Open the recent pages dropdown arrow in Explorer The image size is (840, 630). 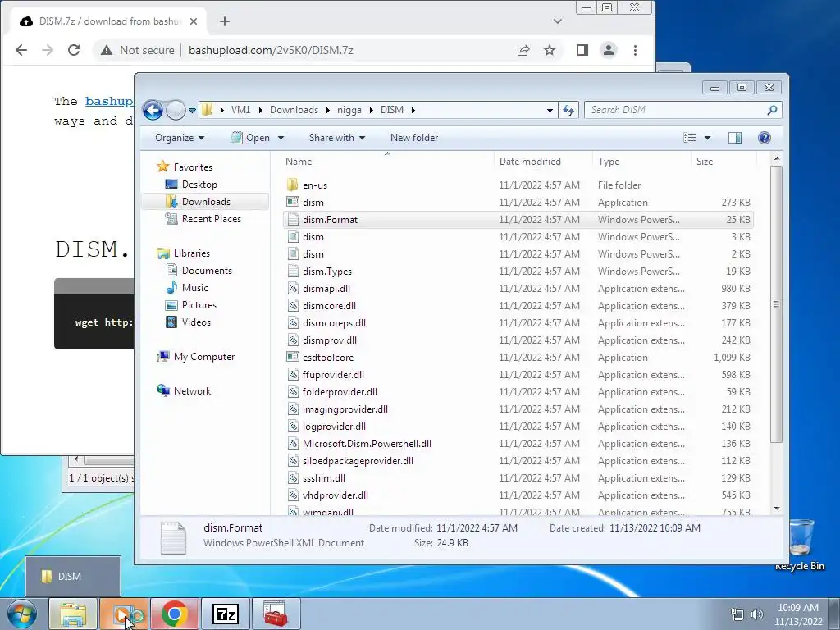[x=192, y=111]
